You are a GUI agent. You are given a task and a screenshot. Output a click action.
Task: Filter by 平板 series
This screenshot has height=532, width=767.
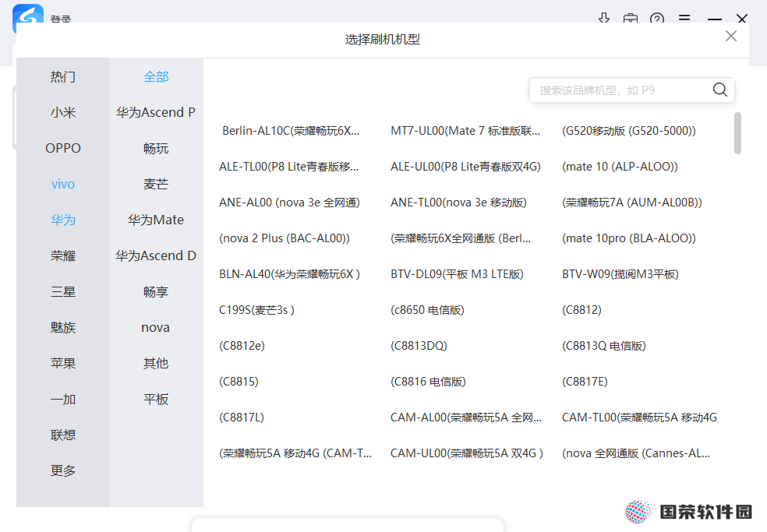pos(156,400)
